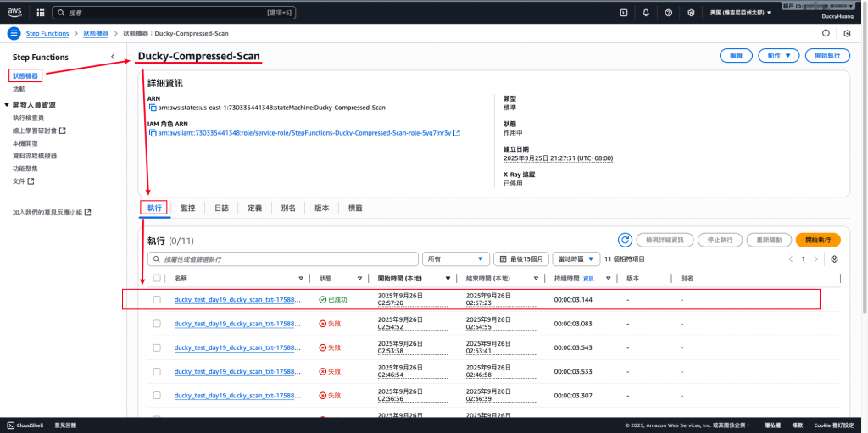
Task: Collapse the Step Functions side panel
Action: 113,57
